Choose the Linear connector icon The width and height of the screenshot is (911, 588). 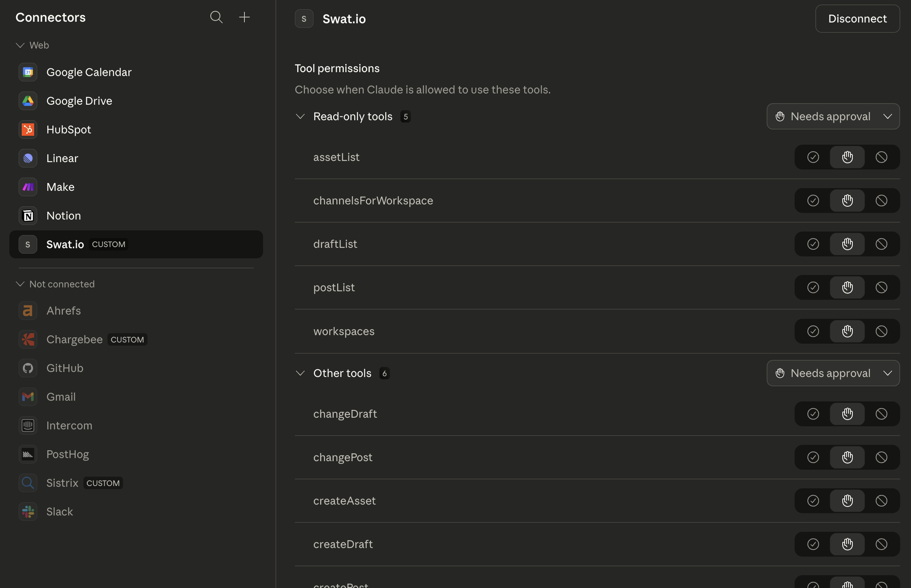tap(28, 158)
